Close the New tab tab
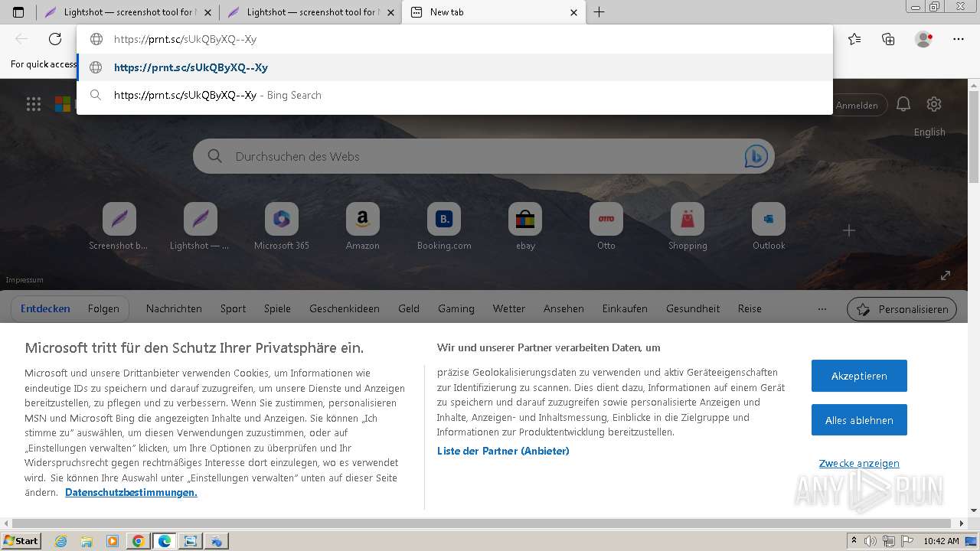This screenshot has height=551, width=980. click(x=574, y=12)
